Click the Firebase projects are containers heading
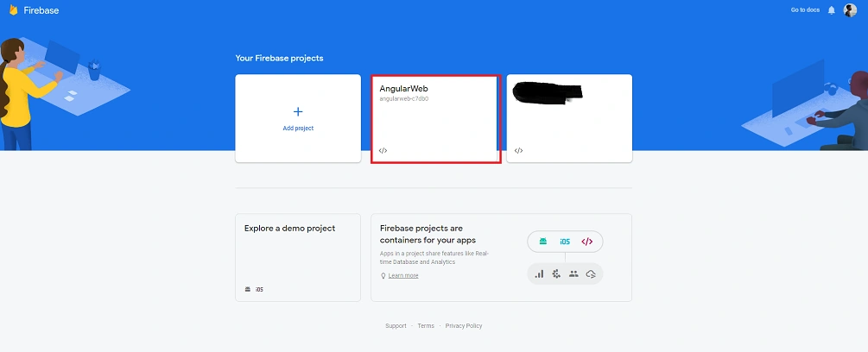Viewport: 868px width, 352px height. [x=428, y=235]
